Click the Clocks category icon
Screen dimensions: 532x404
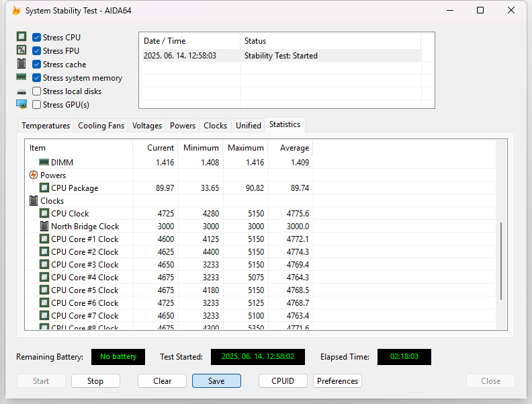(x=34, y=200)
